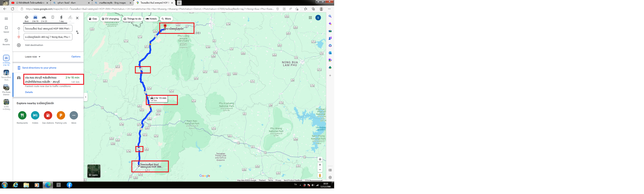
Task: Open Edge Settings and more menu
Action: [x=329, y=9]
